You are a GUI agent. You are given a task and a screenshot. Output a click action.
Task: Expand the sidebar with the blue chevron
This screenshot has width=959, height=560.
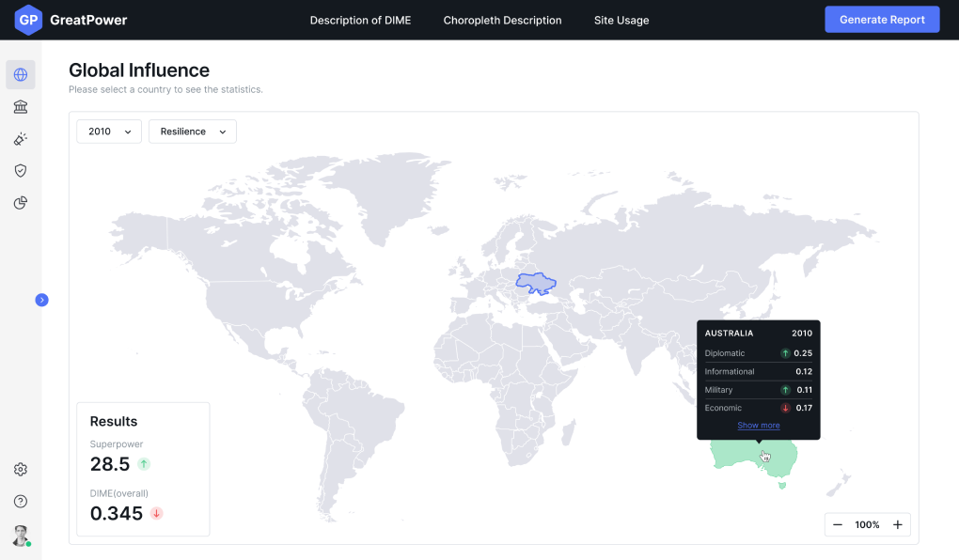[41, 300]
